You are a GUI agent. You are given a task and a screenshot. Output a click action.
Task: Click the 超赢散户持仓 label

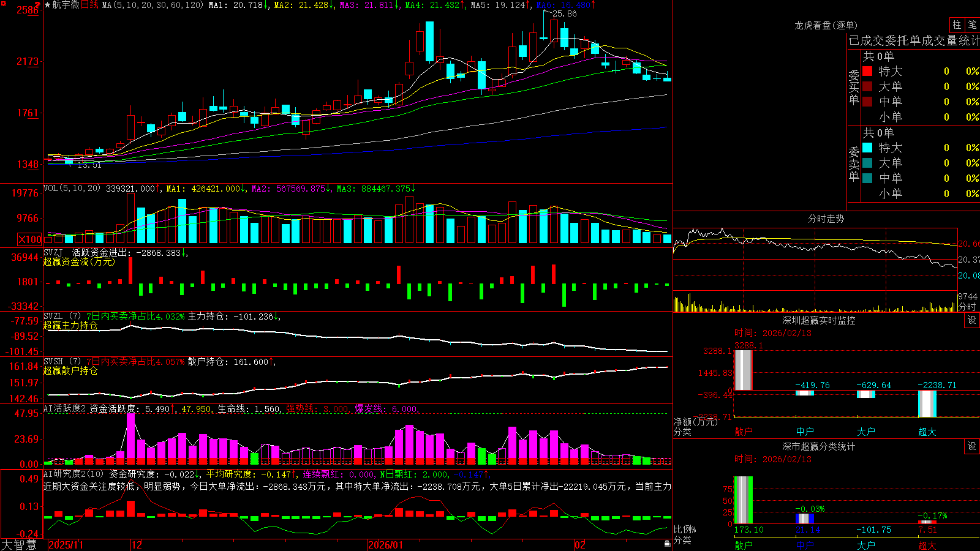click(70, 370)
